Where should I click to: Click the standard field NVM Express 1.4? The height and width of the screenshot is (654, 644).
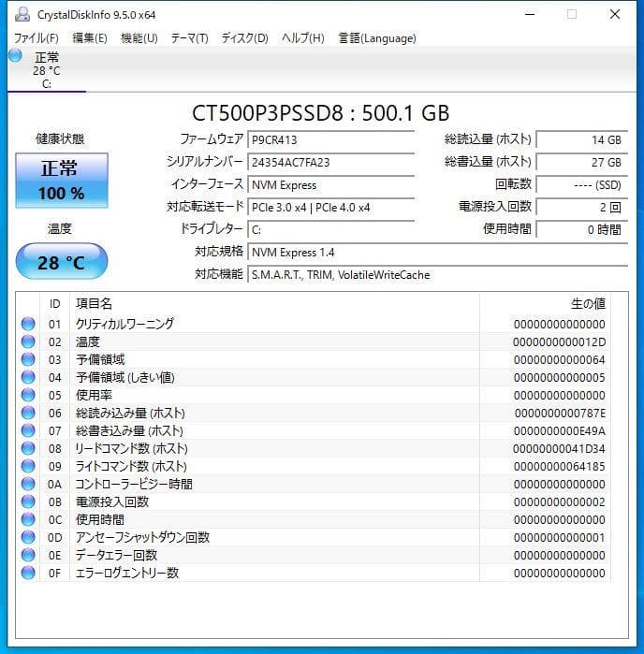tap(438, 253)
